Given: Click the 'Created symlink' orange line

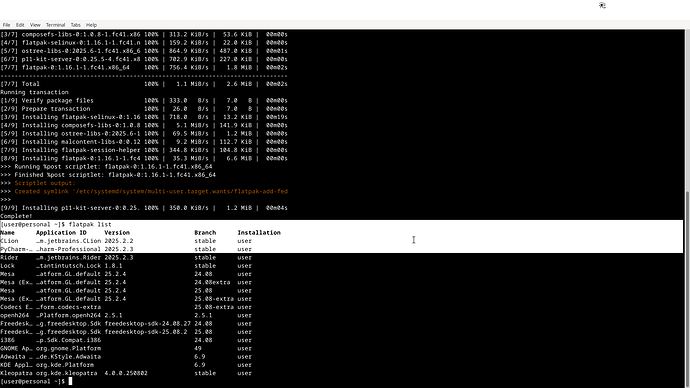Looking at the screenshot, I should click(151, 191).
